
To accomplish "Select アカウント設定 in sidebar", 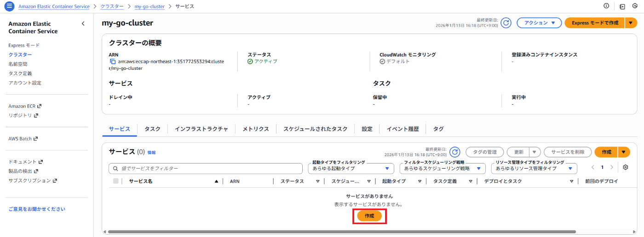I will 25,83.
